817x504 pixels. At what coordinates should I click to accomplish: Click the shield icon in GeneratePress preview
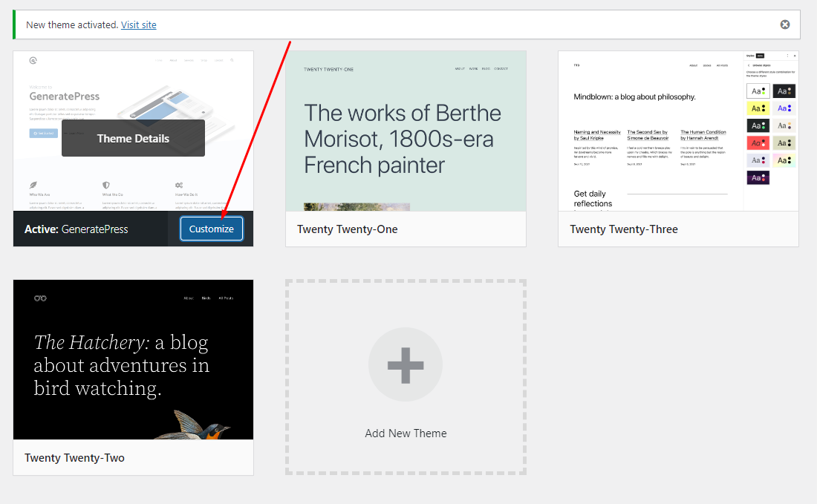[x=106, y=185]
